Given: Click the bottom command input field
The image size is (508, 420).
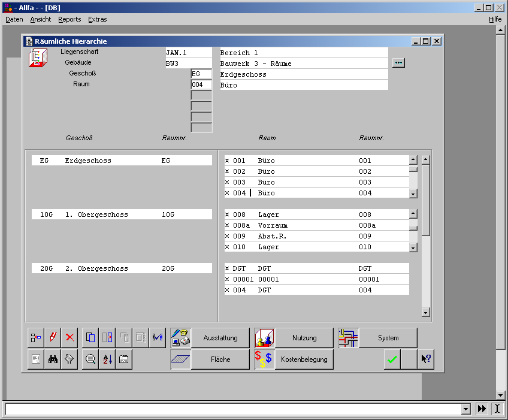Looking at the screenshot, I should pos(234,409).
